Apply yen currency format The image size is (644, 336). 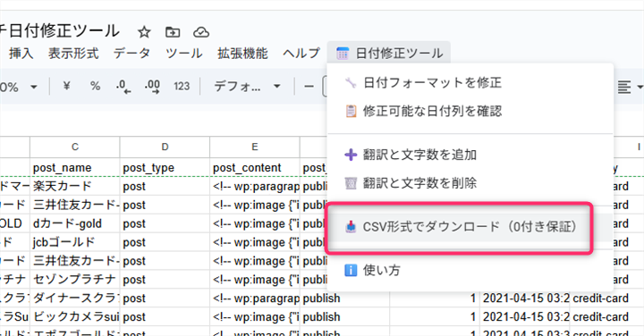pyautogui.click(x=66, y=86)
